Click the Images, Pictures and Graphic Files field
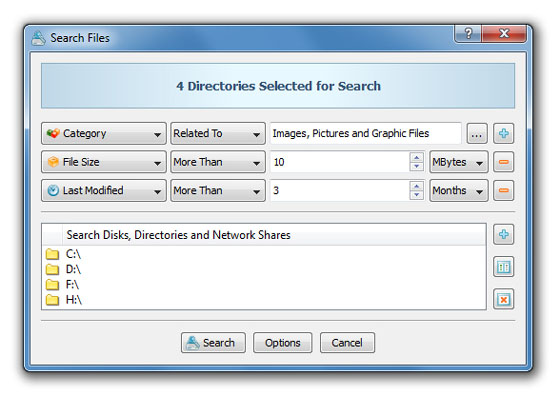Viewport: 560px width, 396px height. (x=366, y=134)
